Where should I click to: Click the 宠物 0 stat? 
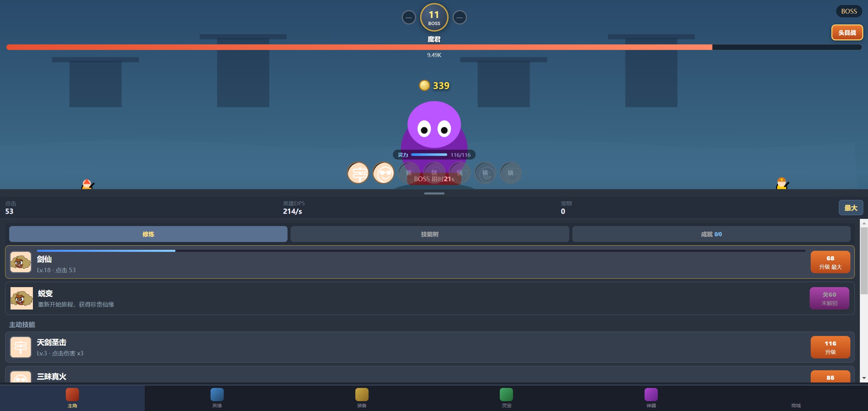coord(566,208)
